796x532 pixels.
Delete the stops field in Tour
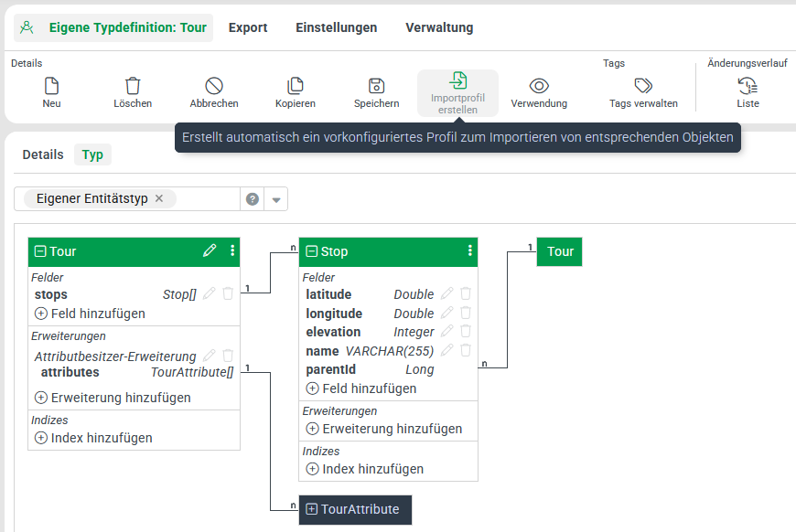[228, 294]
